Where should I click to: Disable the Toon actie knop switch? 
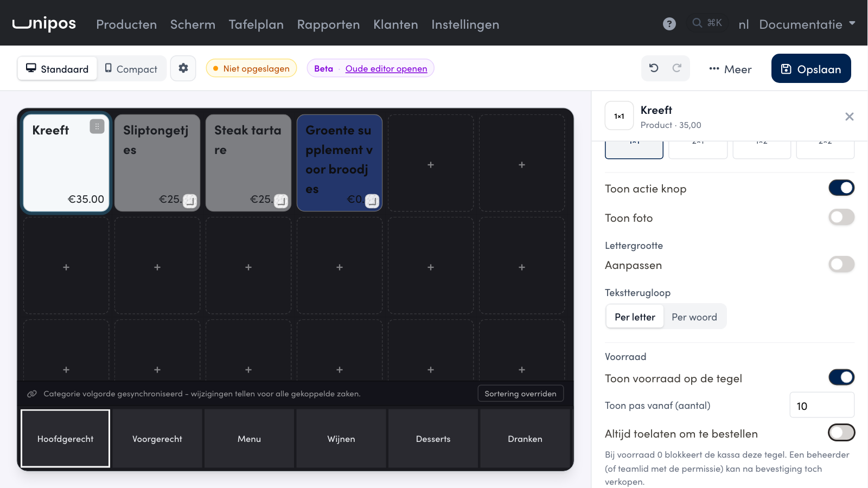pyautogui.click(x=841, y=188)
